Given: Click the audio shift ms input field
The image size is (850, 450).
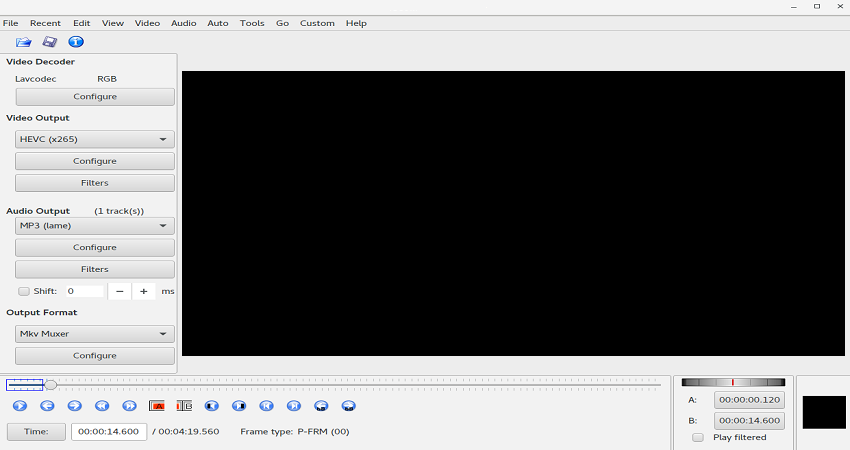Looking at the screenshot, I should point(85,291).
